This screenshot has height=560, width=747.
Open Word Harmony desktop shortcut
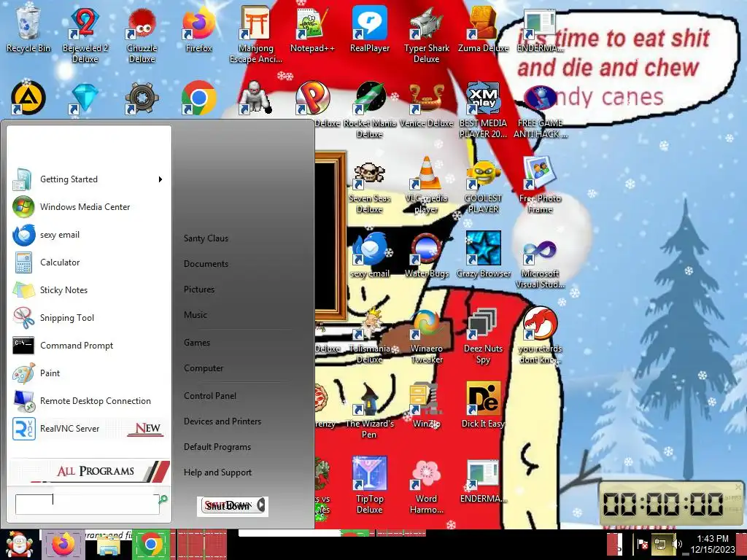426,486
